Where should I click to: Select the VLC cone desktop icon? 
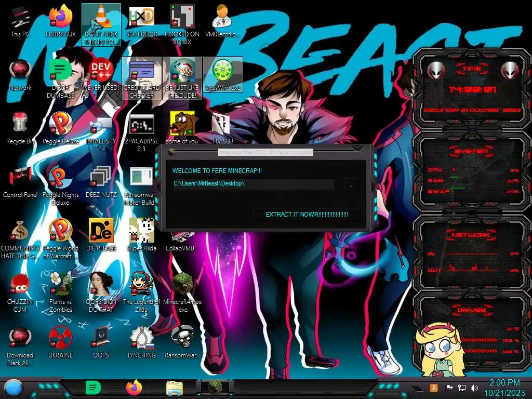click(101, 24)
